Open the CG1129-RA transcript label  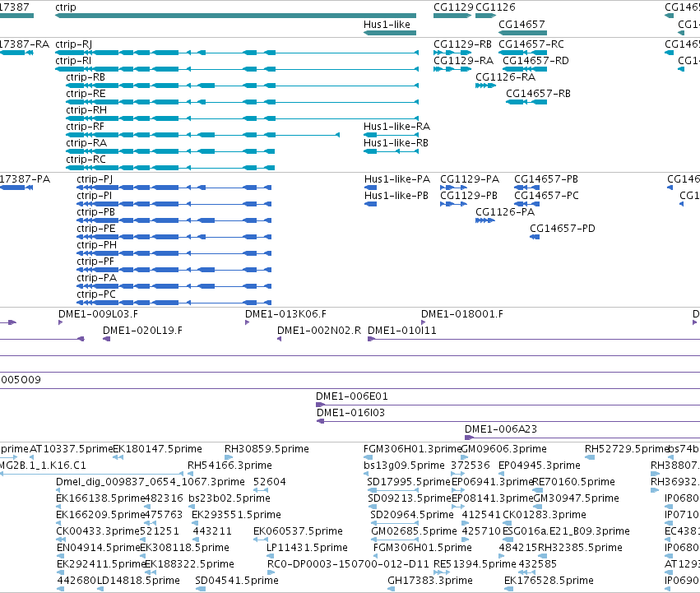point(463,61)
